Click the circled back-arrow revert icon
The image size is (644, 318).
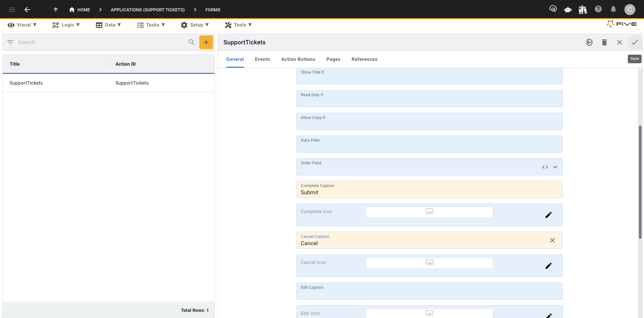tap(589, 42)
